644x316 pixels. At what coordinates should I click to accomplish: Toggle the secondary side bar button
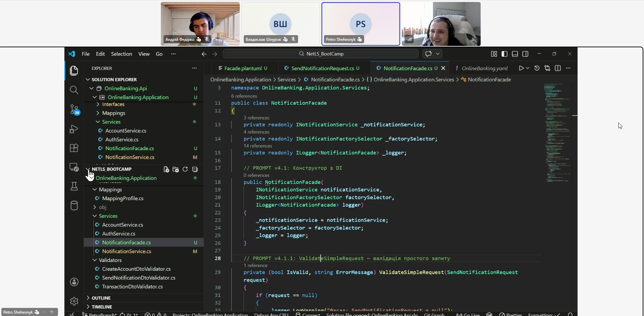[x=525, y=54]
